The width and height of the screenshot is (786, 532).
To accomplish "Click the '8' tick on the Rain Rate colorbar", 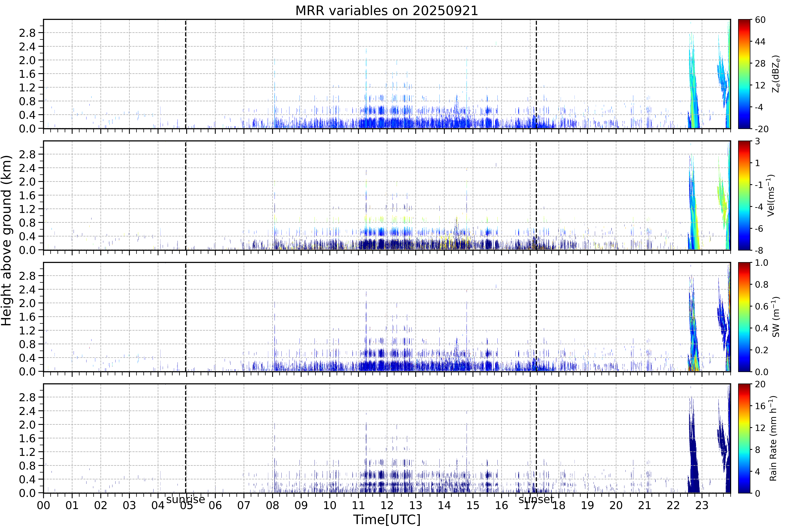I will tap(758, 450).
